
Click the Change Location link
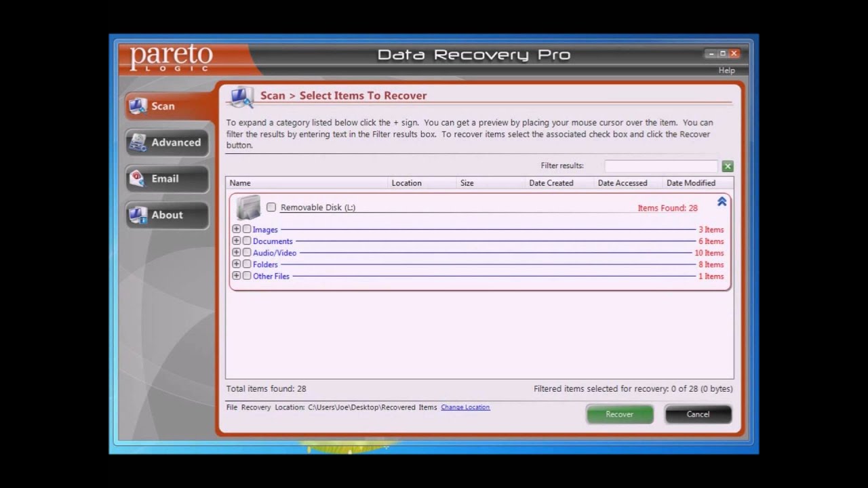[x=465, y=407]
